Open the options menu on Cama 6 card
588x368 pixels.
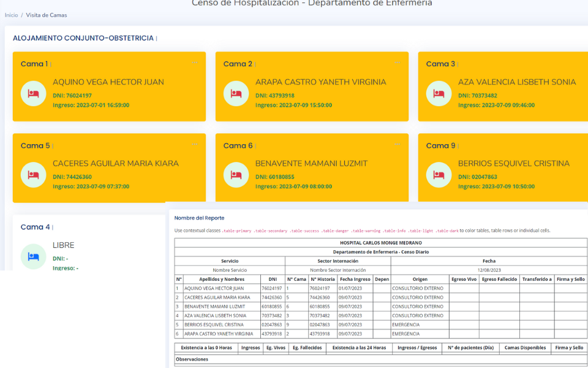click(398, 144)
